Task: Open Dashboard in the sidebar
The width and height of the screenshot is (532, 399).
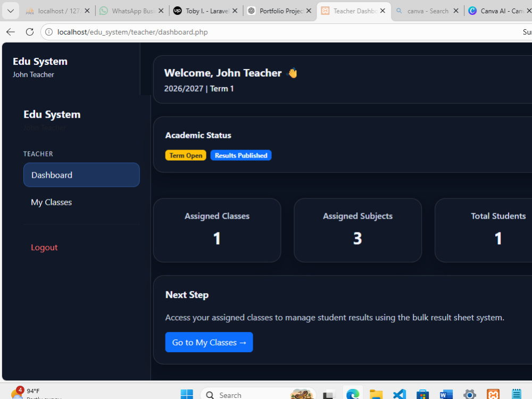Action: 81,174
